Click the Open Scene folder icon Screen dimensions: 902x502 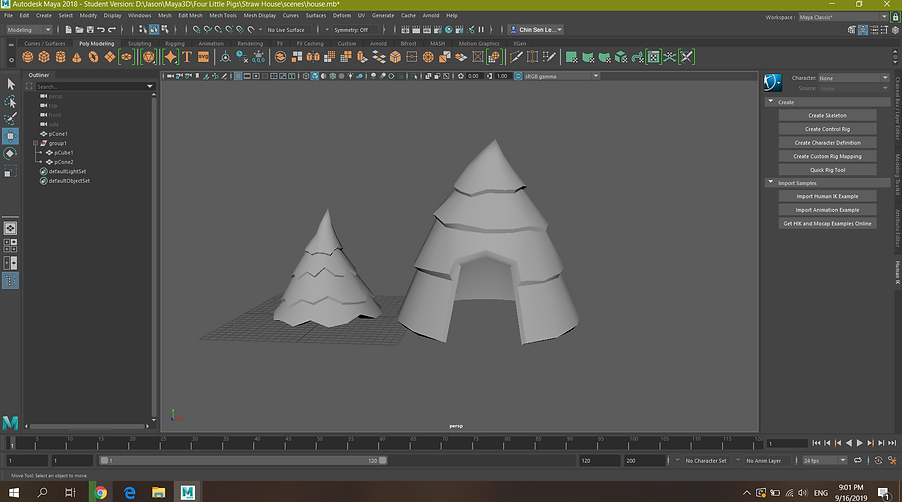(x=79, y=29)
